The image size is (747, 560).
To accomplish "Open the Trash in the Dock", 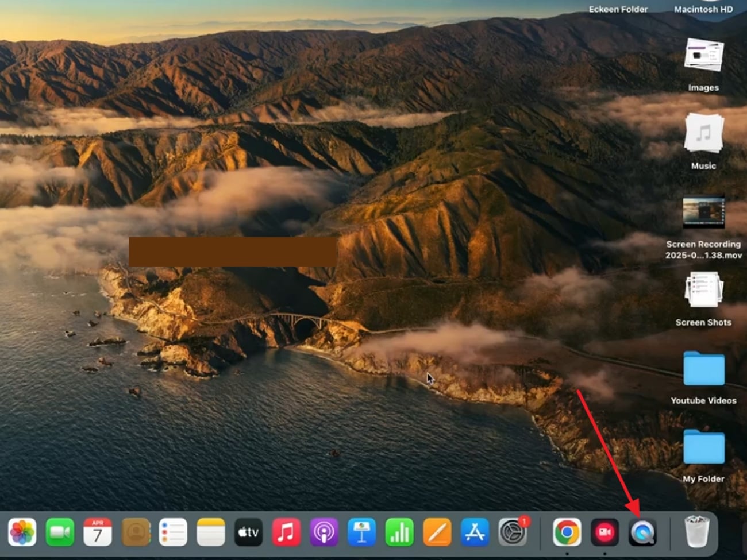I will pos(696,531).
